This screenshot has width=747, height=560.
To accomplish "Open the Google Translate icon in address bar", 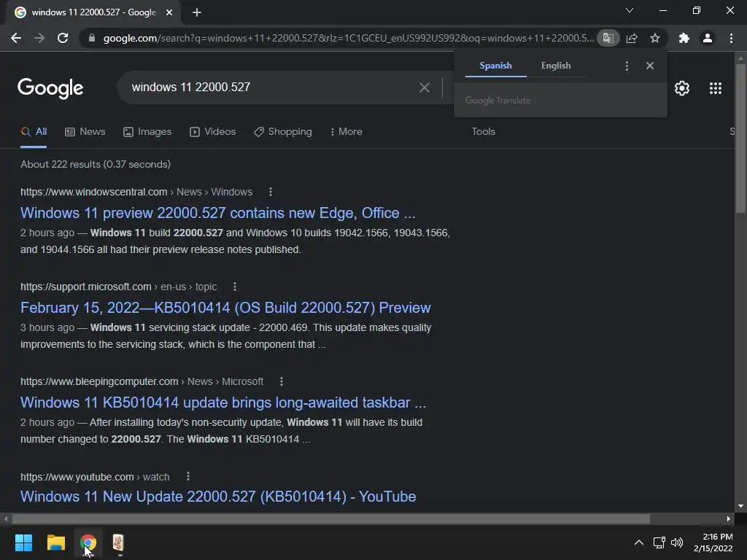I will pyautogui.click(x=608, y=38).
